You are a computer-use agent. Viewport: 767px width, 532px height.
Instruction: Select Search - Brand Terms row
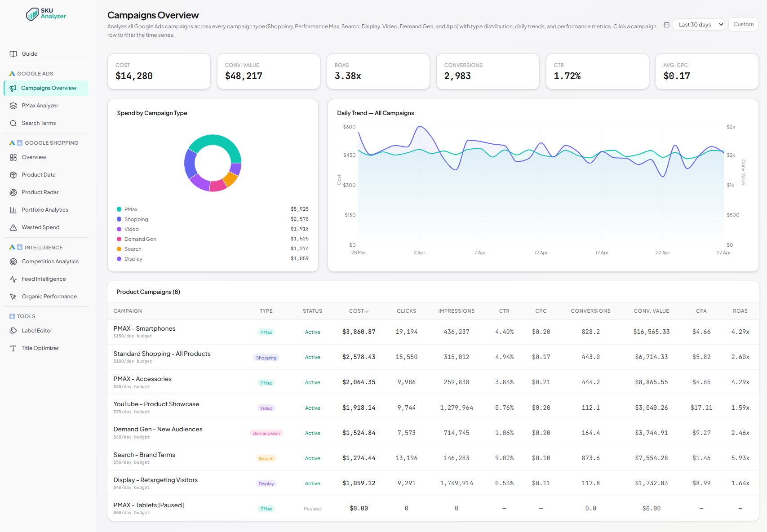pyautogui.click(x=433, y=458)
